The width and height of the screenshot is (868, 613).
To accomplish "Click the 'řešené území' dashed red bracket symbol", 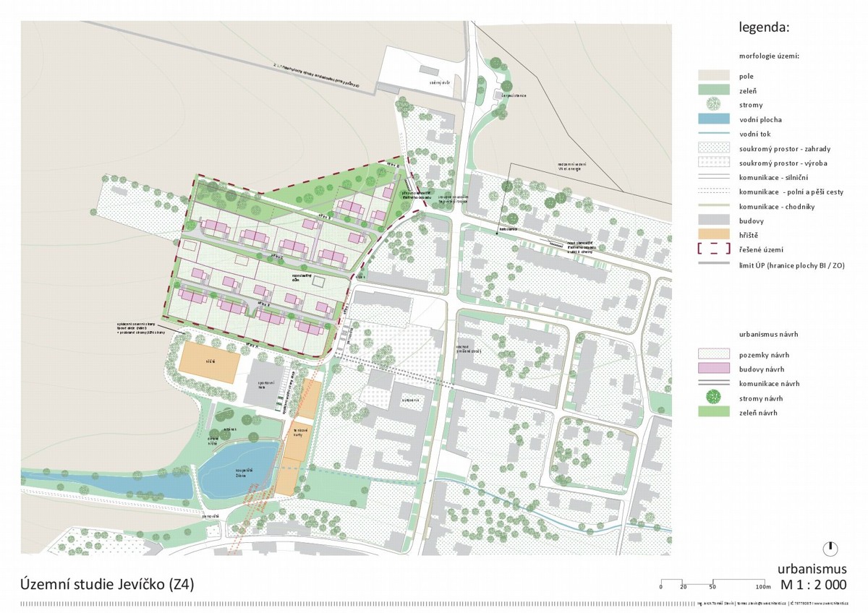I will coord(713,249).
